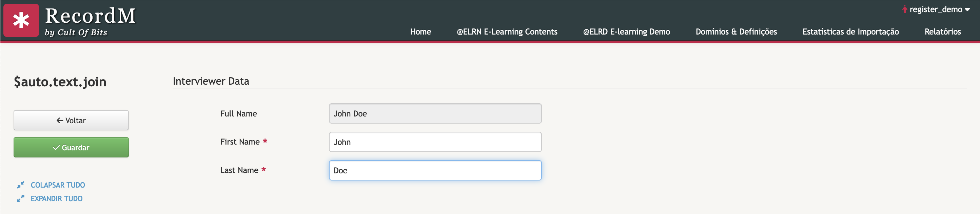Open Estatísticas de Importação page
This screenshot has height=214, width=980.
pos(851,31)
